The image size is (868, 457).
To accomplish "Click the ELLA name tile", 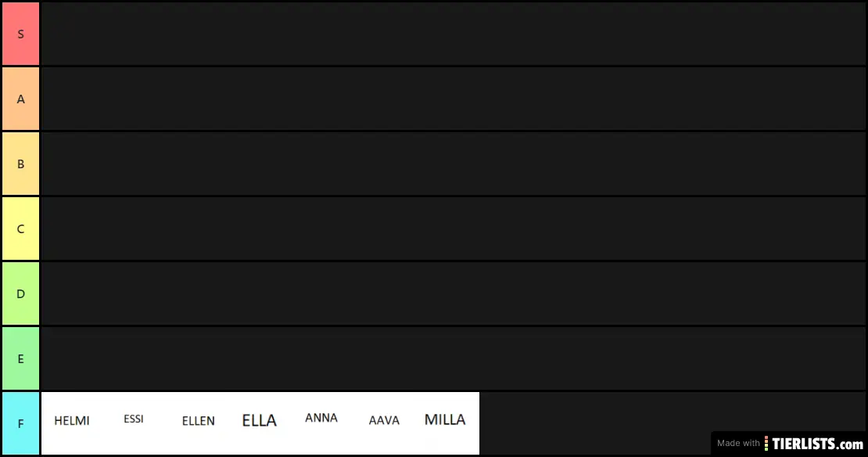I will point(260,423).
